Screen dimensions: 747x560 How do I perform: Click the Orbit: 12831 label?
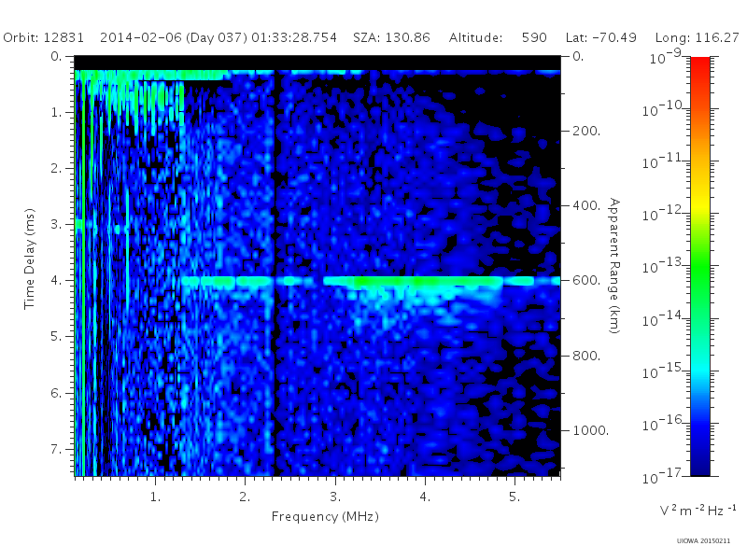(x=43, y=37)
